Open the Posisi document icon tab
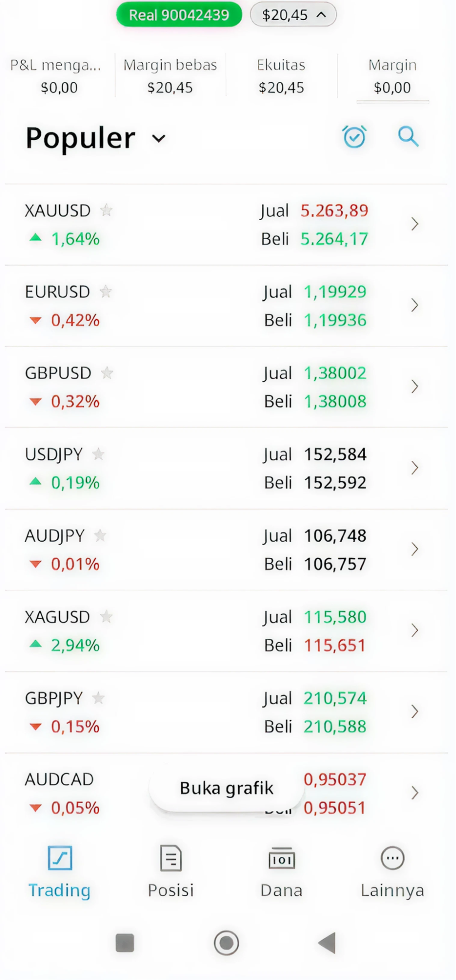Image resolution: width=456 pixels, height=980 pixels. [171, 858]
